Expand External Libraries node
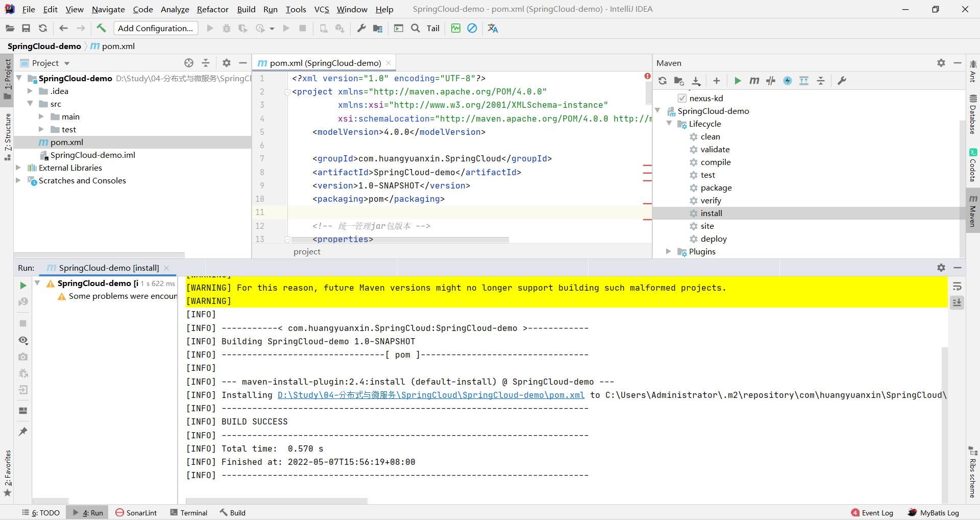 18,168
